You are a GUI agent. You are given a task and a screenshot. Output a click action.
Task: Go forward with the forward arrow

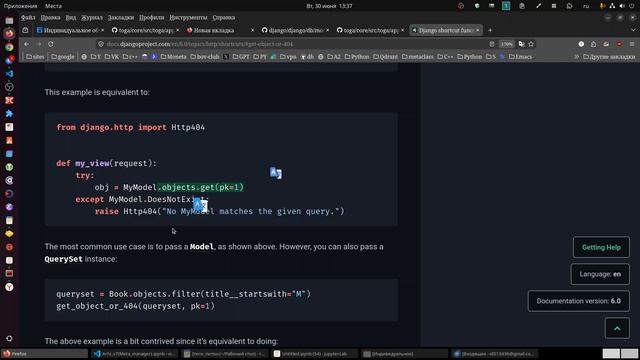tap(39, 44)
